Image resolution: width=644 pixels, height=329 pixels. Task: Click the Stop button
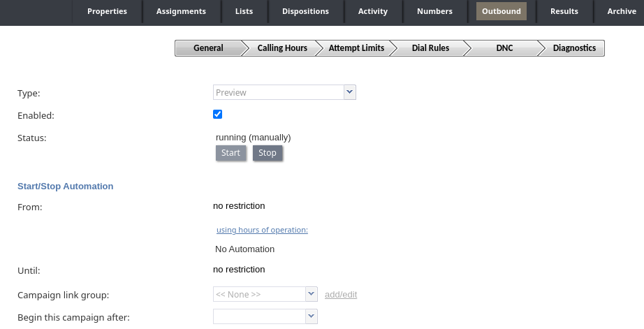[x=268, y=153]
